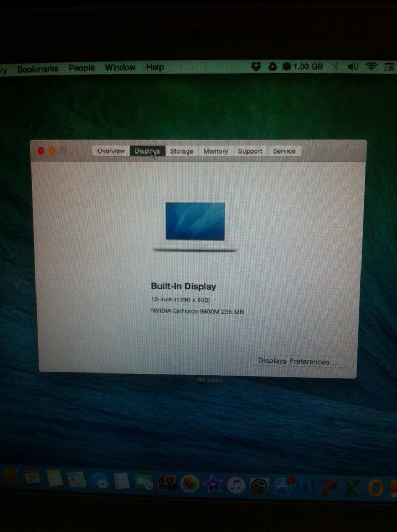
Task: Click the Dropbox menu bar icon
Action: pyautogui.click(x=256, y=66)
